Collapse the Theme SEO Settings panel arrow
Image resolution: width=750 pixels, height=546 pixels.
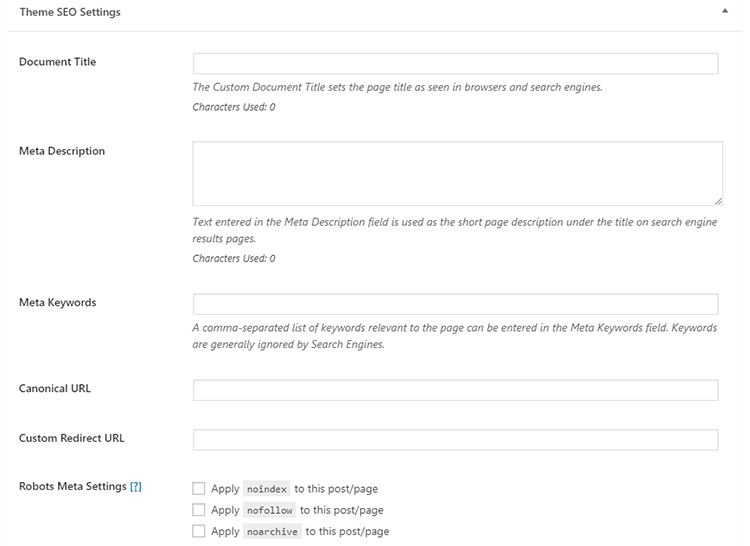click(x=725, y=11)
